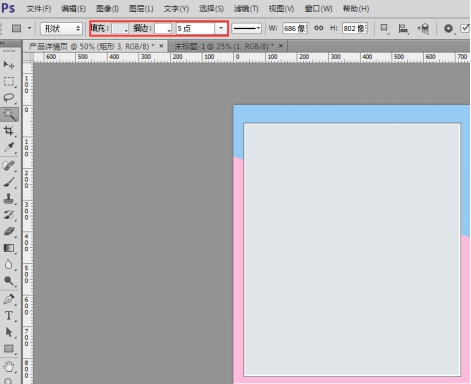Click the link width and height icon

coord(319,28)
